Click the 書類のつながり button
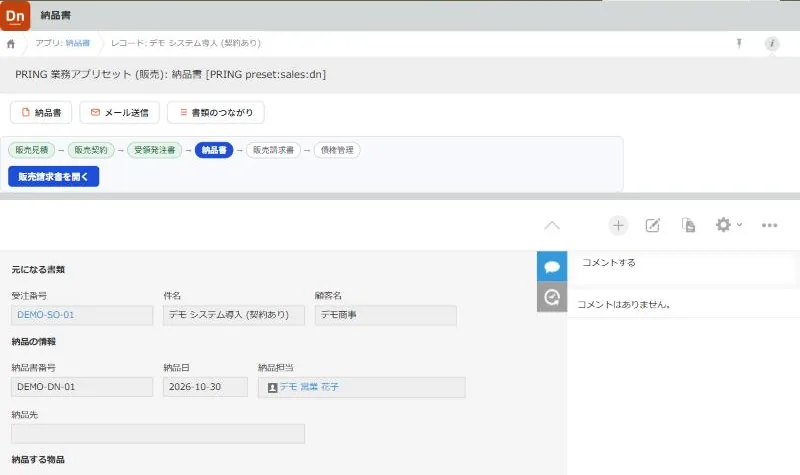The width and height of the screenshot is (800, 475). pyautogui.click(x=216, y=112)
